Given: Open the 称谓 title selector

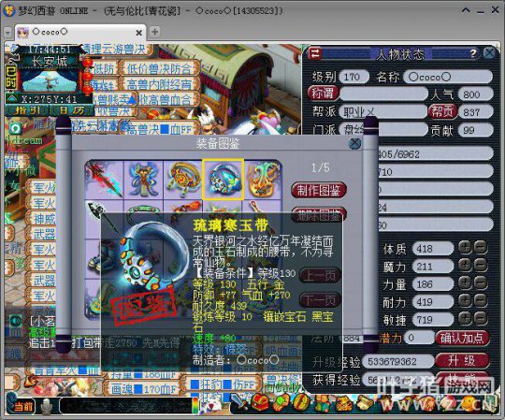Looking at the screenshot, I should [x=323, y=94].
